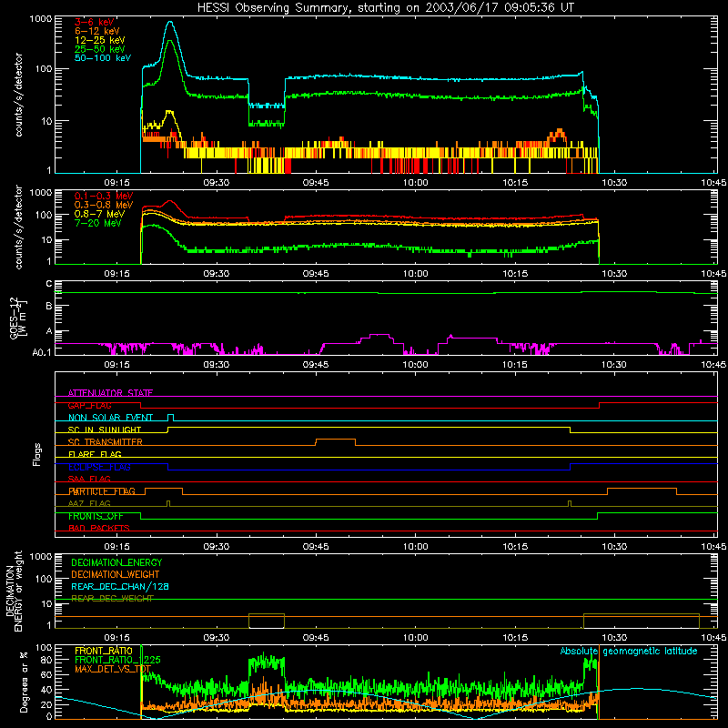Click "10:30" on the top panel time axis

(x=614, y=183)
